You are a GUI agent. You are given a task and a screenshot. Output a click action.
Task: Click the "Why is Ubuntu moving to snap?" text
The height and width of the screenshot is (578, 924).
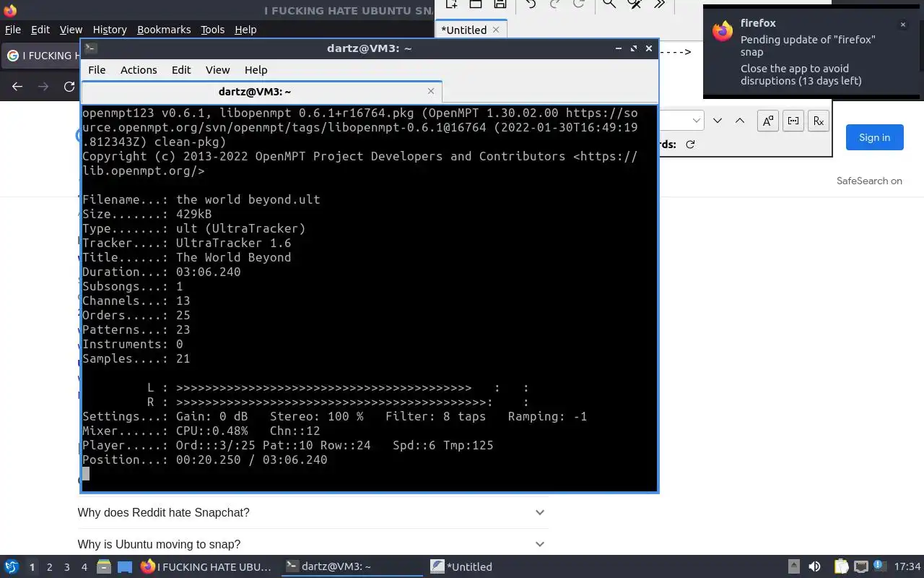(x=159, y=544)
